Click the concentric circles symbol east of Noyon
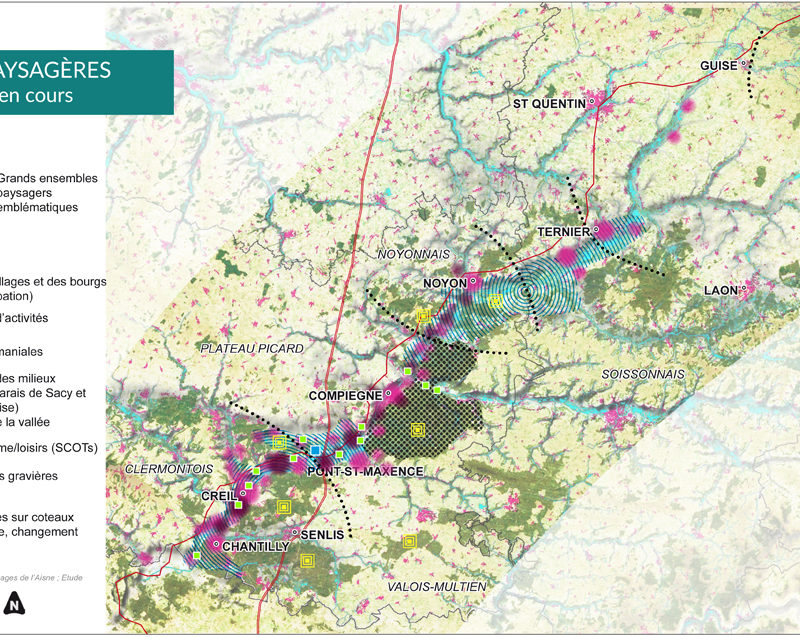Image resolution: width=800 pixels, height=637 pixels. pos(527,292)
